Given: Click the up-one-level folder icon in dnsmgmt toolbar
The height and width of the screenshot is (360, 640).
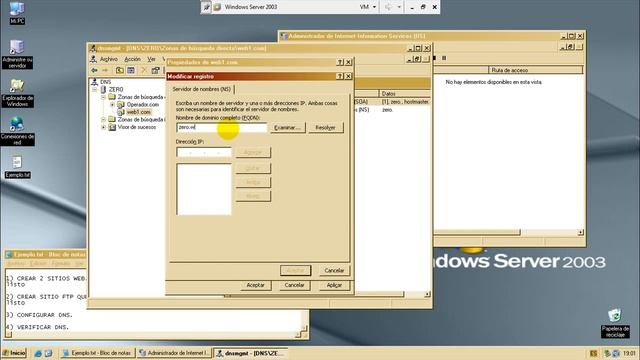Looking at the screenshot, I should tap(119, 70).
